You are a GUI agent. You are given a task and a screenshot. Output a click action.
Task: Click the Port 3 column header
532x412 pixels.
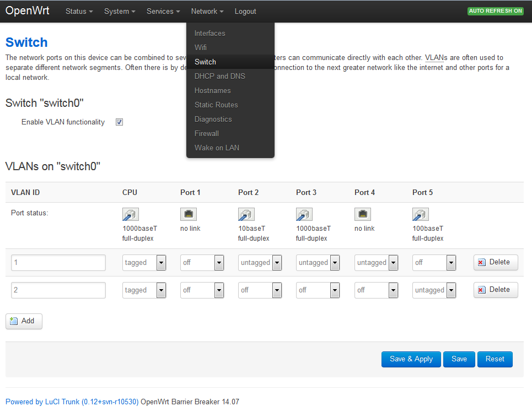pyautogui.click(x=306, y=192)
